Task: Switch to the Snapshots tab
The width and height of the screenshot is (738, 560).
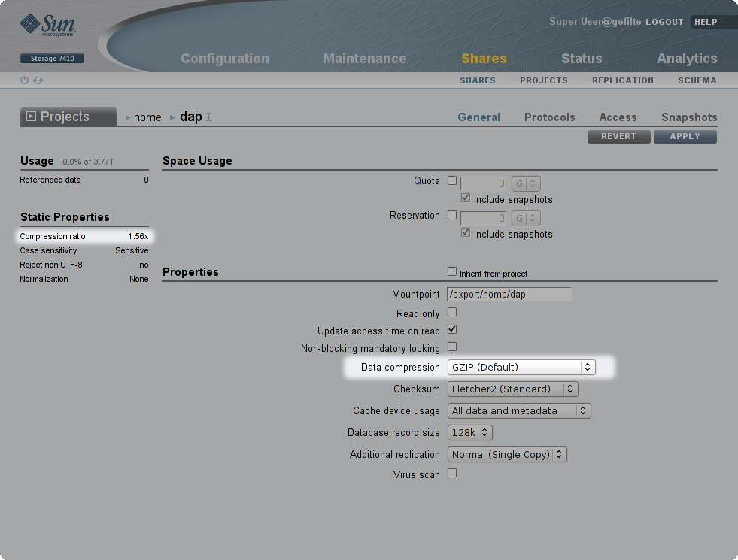Action: click(688, 117)
